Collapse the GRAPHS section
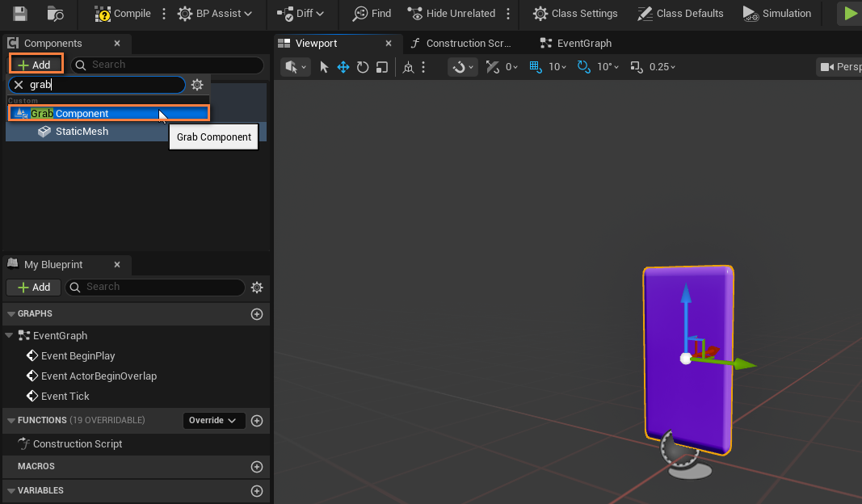862x504 pixels. [x=11, y=314]
